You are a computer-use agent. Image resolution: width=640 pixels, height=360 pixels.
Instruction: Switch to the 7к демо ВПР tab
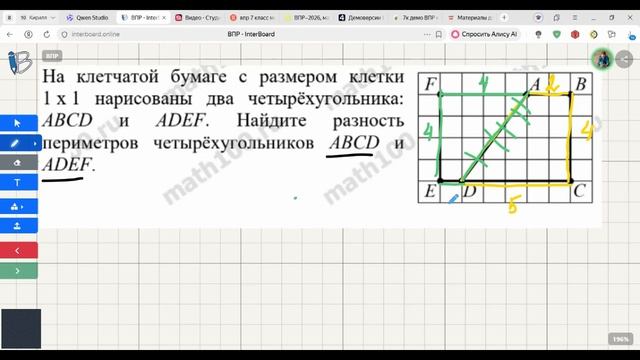coord(415,18)
